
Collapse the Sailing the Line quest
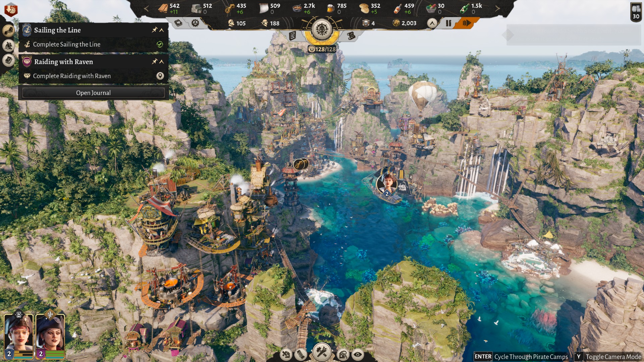pos(162,30)
